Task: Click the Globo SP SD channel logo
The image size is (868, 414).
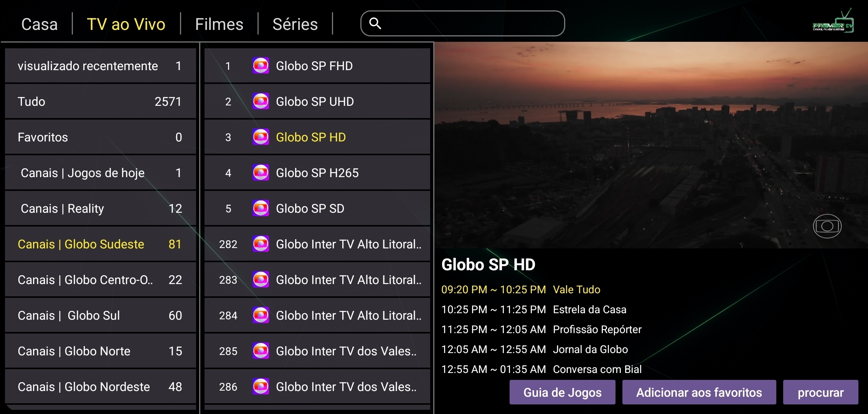Action: click(261, 209)
